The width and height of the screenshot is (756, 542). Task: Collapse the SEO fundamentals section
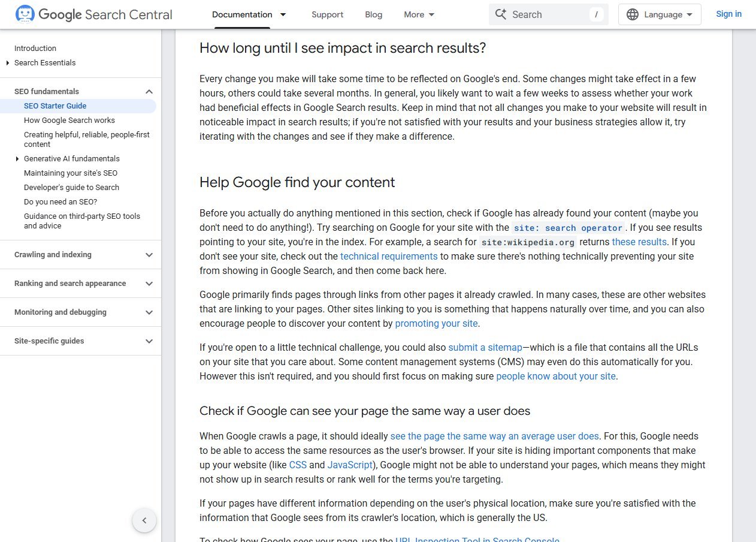(x=149, y=92)
